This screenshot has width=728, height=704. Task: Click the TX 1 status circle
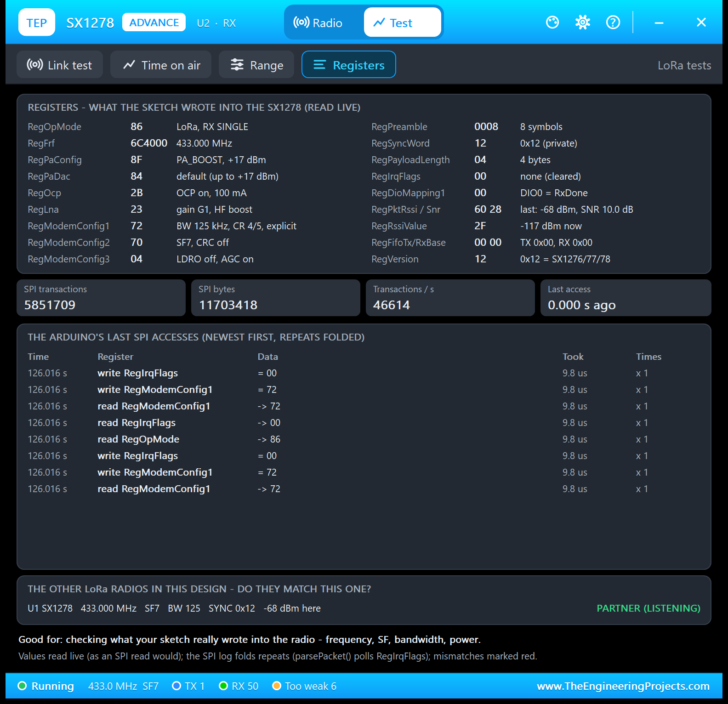click(176, 686)
